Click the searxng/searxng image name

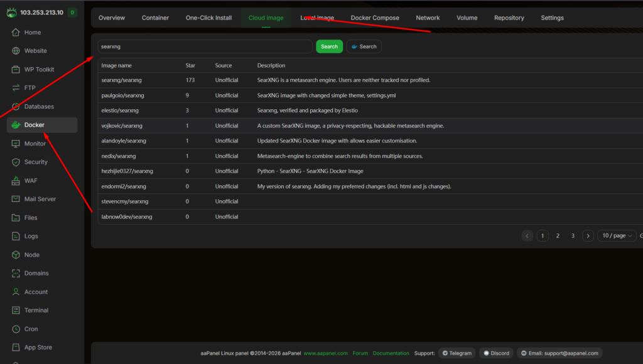click(x=121, y=80)
